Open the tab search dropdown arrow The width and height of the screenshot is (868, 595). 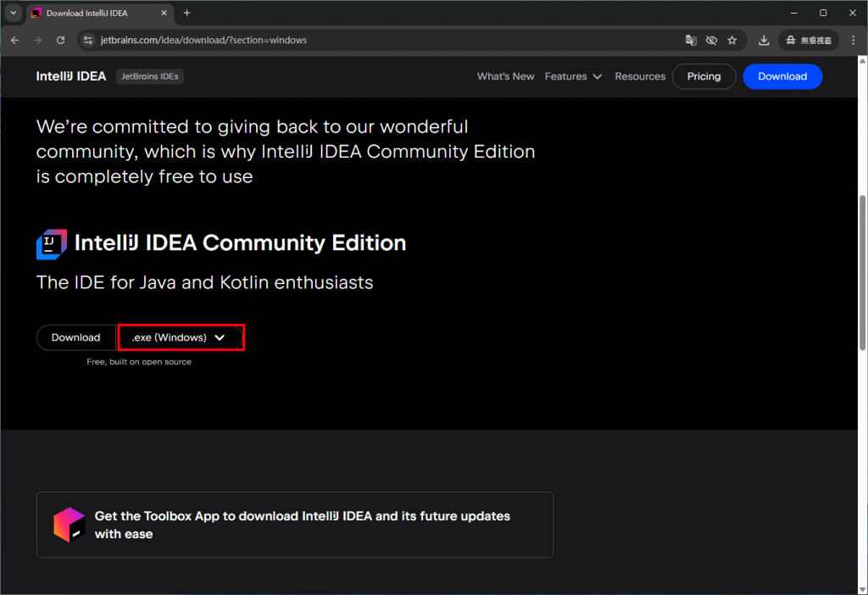pyautogui.click(x=14, y=13)
